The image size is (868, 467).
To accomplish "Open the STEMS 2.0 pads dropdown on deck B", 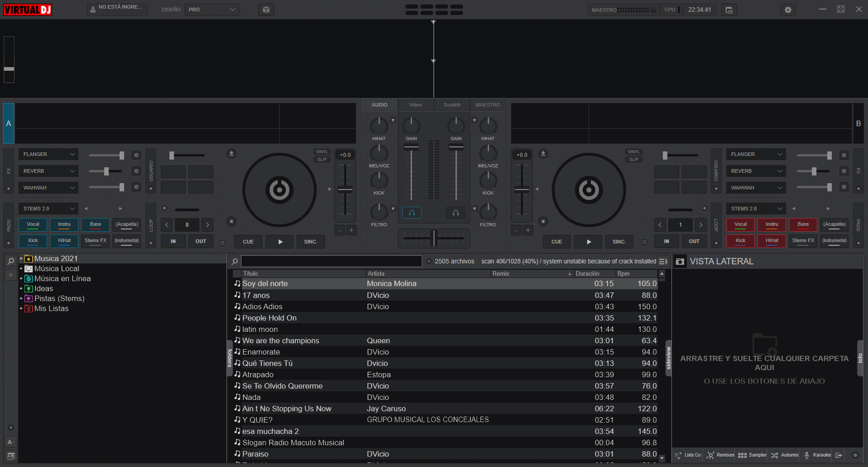I will (756, 209).
